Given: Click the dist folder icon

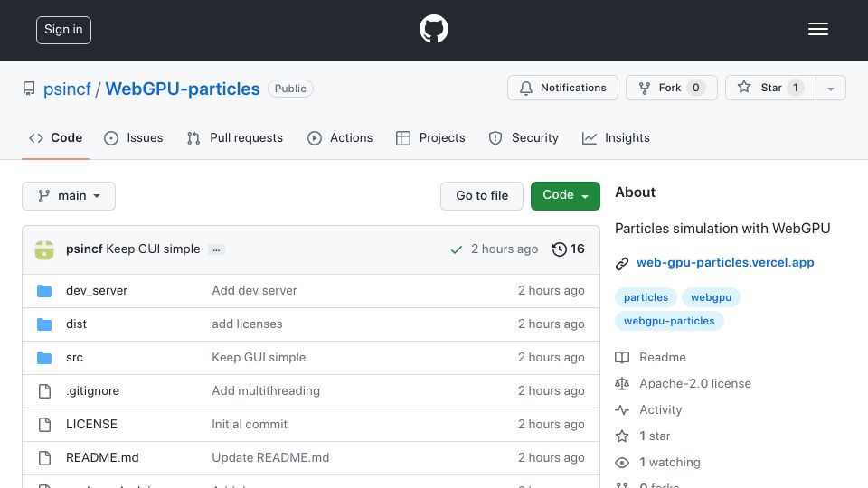Looking at the screenshot, I should point(44,324).
